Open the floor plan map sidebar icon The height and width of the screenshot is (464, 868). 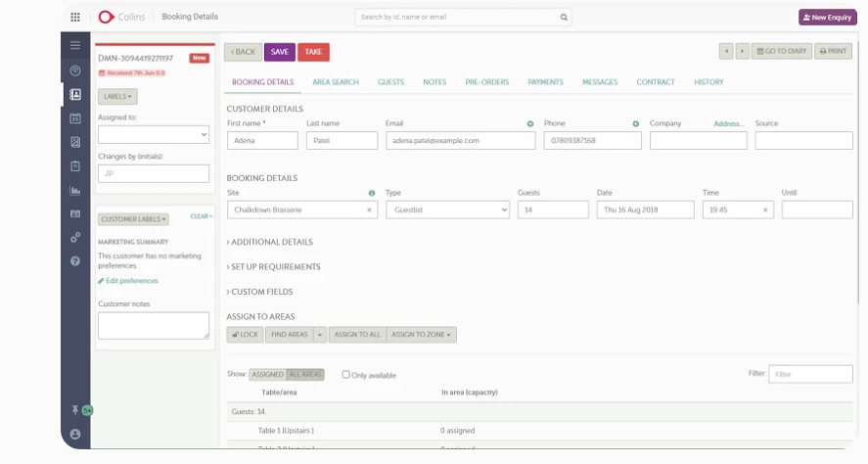click(x=75, y=142)
